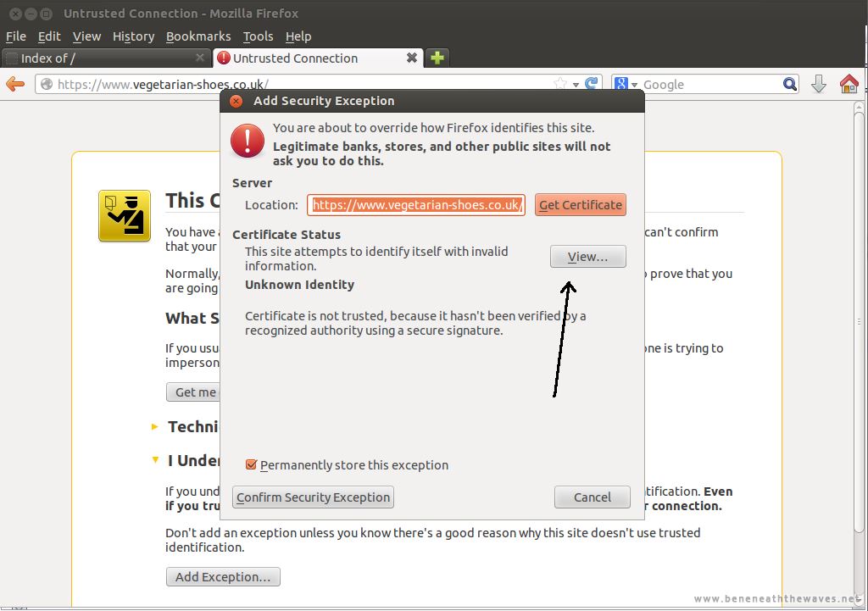Image resolution: width=868 pixels, height=611 pixels.
Task: Open a new tab with plus icon
Action: pos(437,58)
